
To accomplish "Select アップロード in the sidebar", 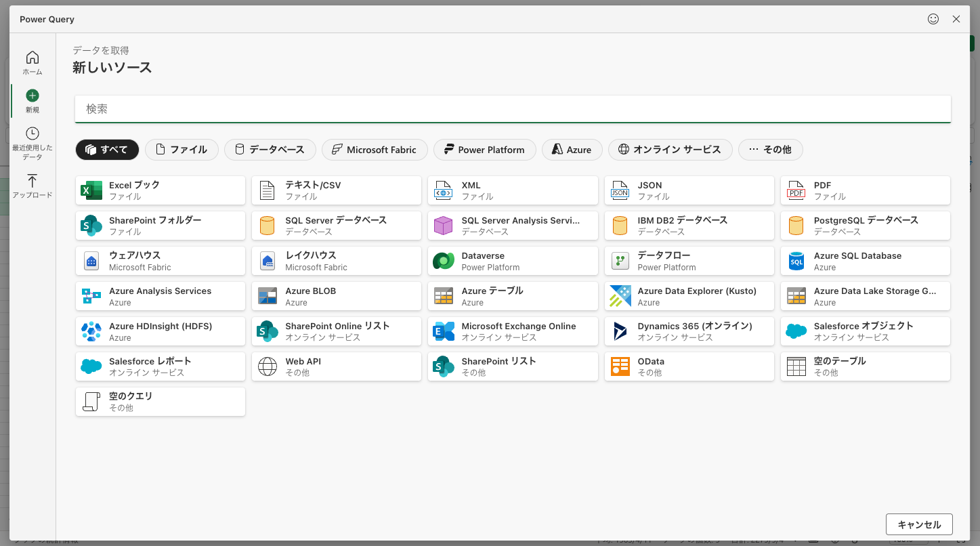I will click(33, 186).
